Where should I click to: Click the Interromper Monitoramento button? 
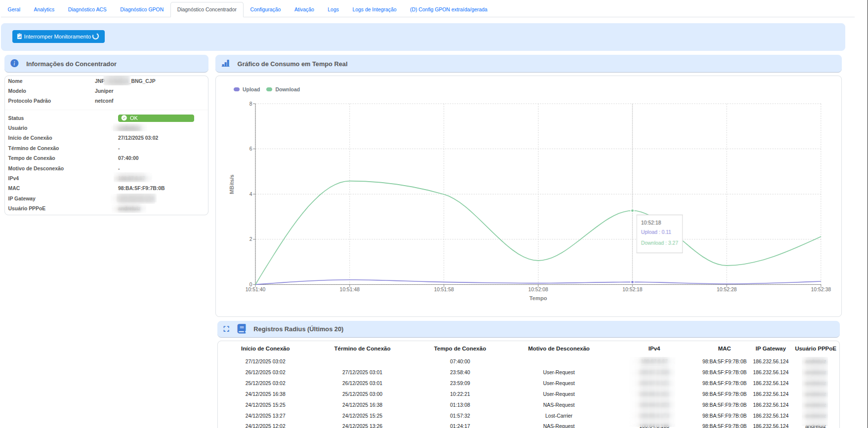point(58,37)
